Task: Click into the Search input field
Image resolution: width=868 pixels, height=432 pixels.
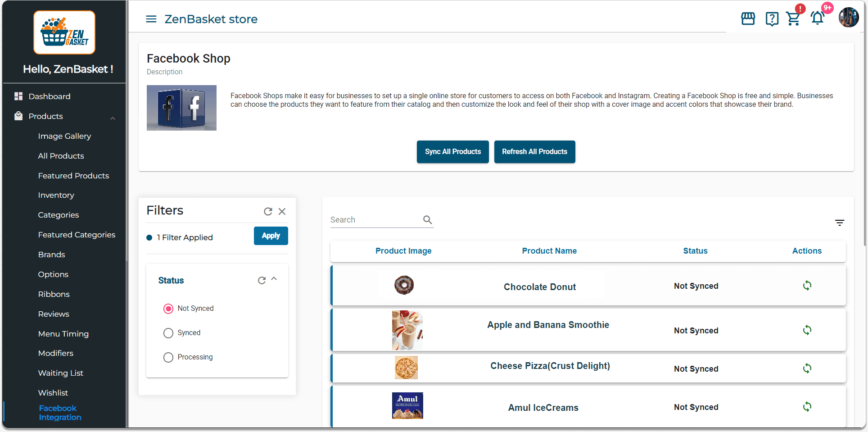Action: (374, 220)
